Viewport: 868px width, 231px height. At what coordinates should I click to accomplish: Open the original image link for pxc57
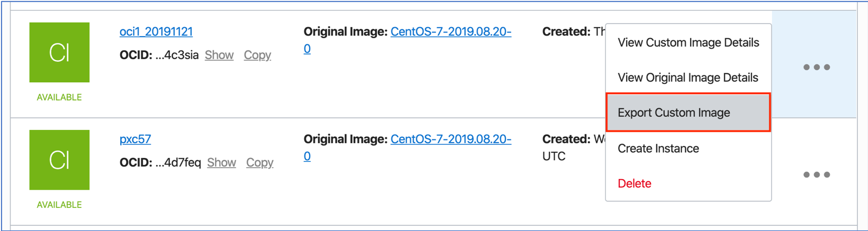point(451,139)
